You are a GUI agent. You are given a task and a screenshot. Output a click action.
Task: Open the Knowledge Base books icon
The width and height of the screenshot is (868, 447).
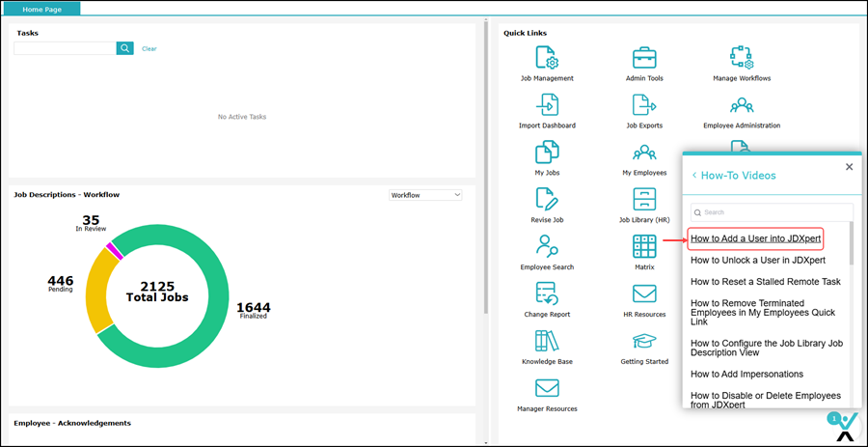click(547, 341)
